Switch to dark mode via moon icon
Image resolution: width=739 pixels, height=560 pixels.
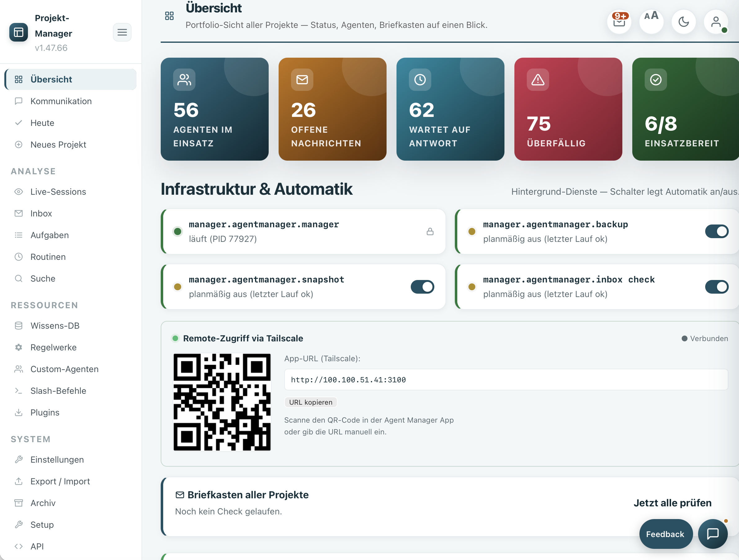point(683,22)
